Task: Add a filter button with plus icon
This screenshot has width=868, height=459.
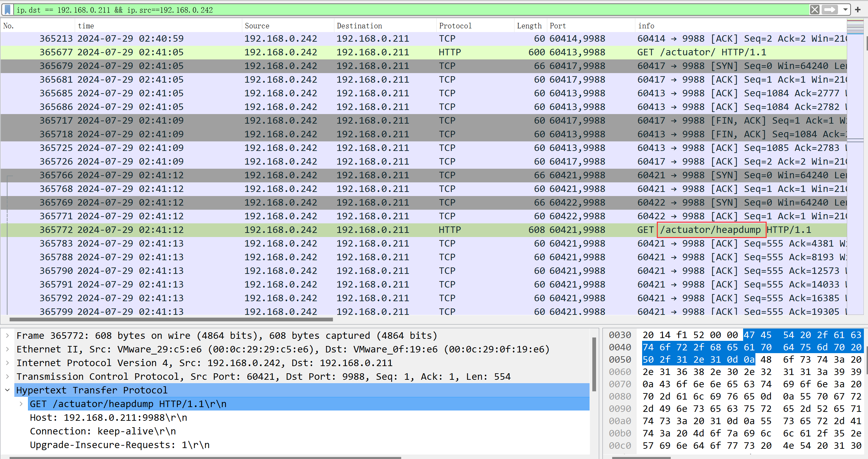Action: pos(858,10)
